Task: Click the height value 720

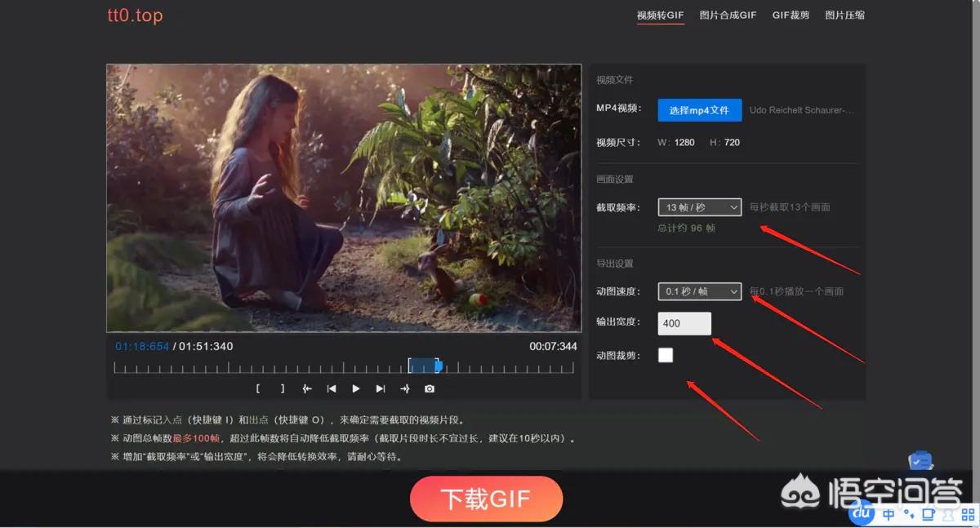Action: (732, 143)
